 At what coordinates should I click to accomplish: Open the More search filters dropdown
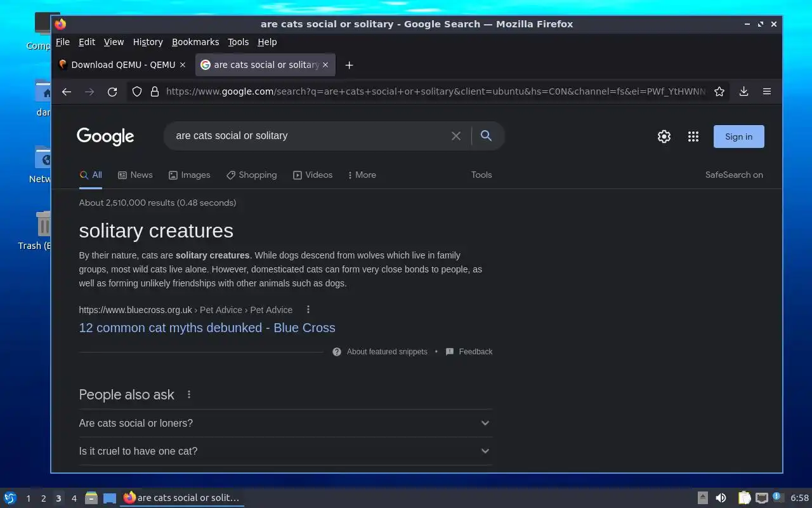coord(362,175)
